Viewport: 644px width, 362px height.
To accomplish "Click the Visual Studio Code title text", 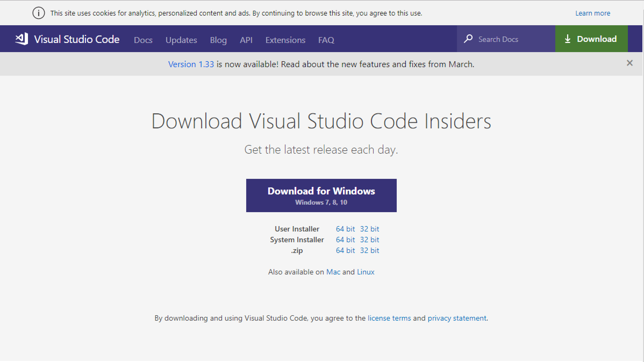I will pyautogui.click(x=77, y=39).
